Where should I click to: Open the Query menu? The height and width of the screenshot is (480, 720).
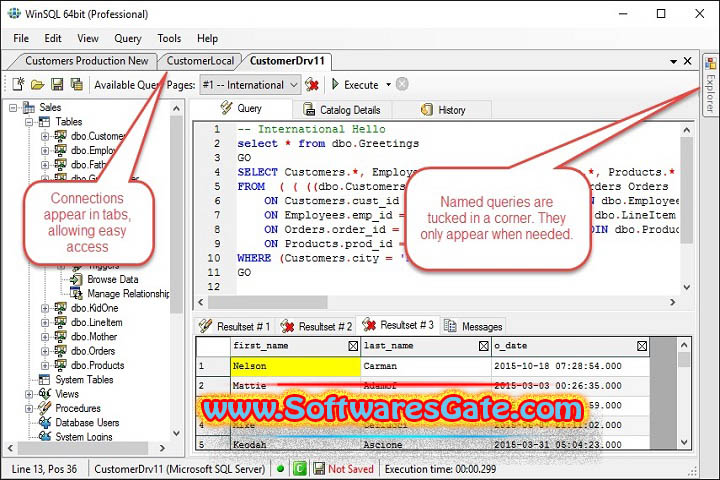click(x=128, y=38)
